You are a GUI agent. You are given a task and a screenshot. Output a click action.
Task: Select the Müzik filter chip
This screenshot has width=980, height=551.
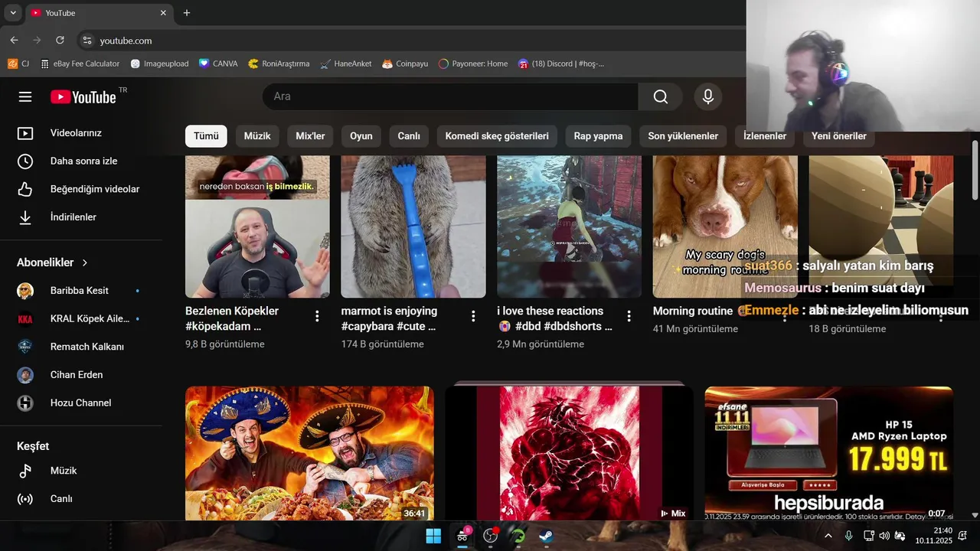coord(257,136)
